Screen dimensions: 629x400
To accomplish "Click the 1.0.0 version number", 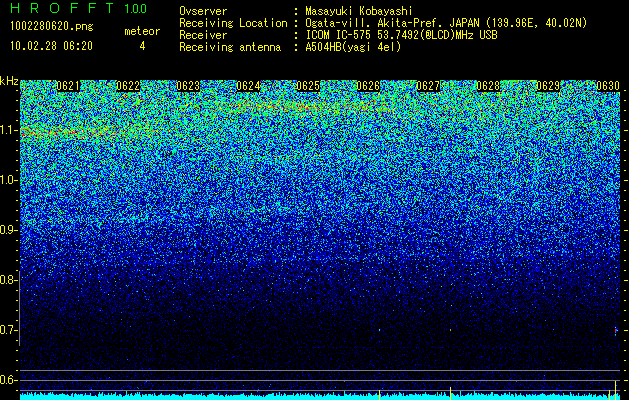I will click(x=136, y=9).
